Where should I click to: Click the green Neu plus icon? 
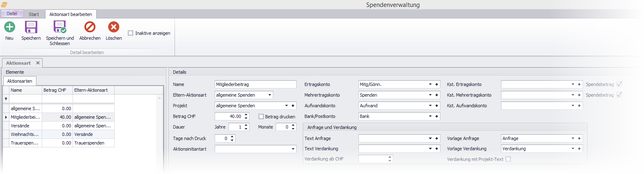9,27
